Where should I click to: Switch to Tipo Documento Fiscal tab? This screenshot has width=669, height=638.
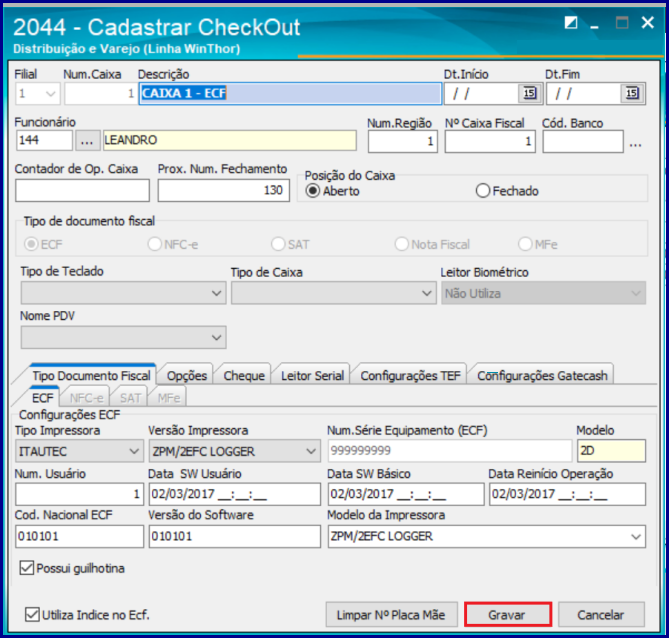point(91,376)
